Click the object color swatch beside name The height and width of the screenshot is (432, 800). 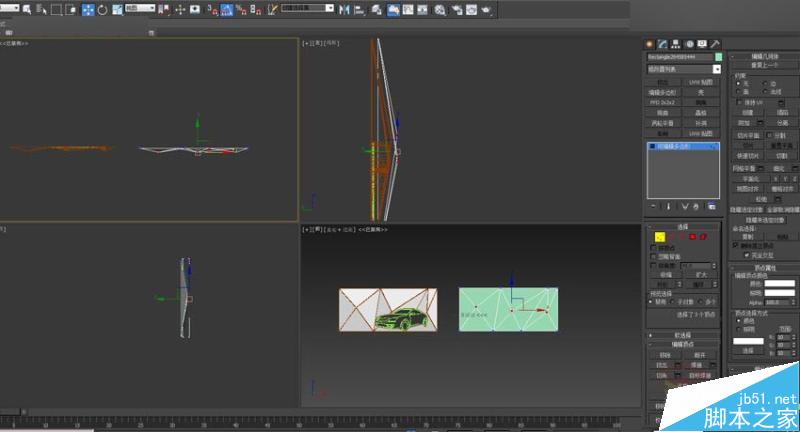pyautogui.click(x=717, y=58)
